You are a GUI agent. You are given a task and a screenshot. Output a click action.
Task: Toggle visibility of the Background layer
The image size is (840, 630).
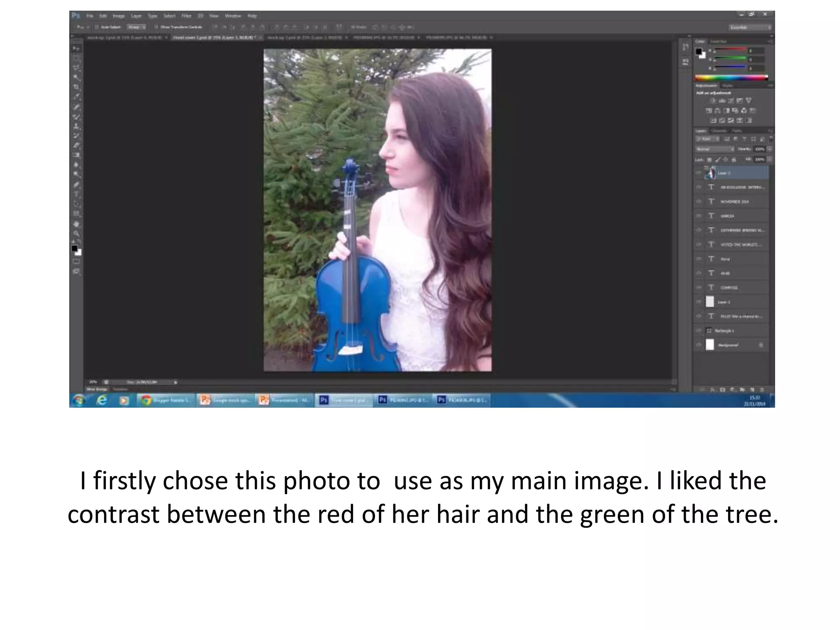click(x=699, y=345)
